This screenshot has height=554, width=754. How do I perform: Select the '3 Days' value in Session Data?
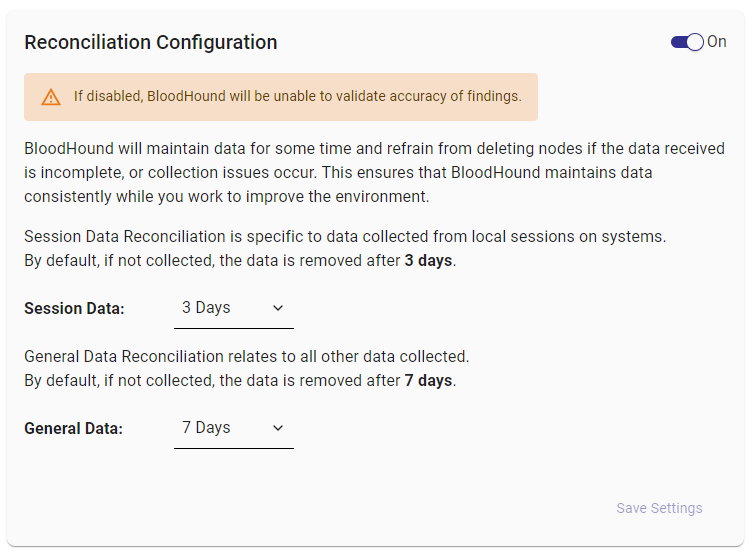(206, 308)
